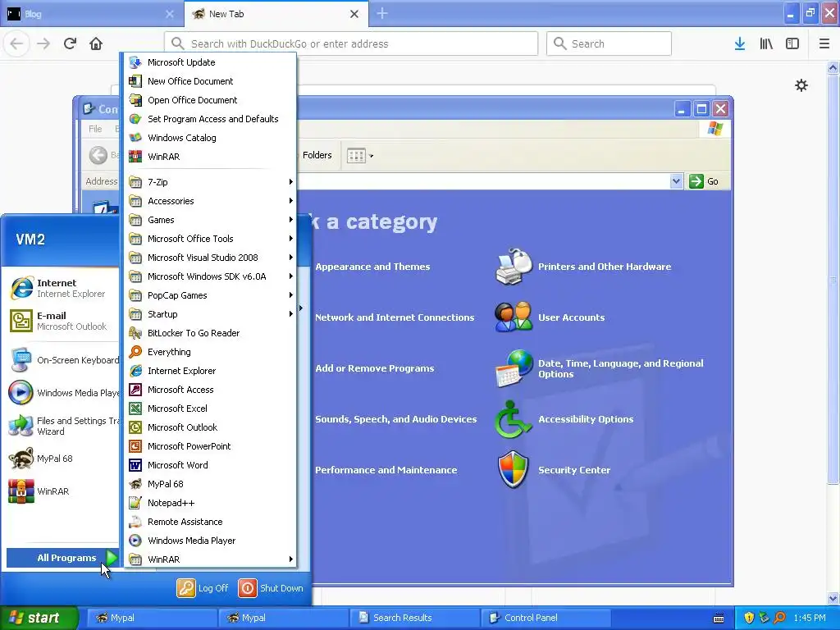Click the Log Off button

pyautogui.click(x=203, y=588)
